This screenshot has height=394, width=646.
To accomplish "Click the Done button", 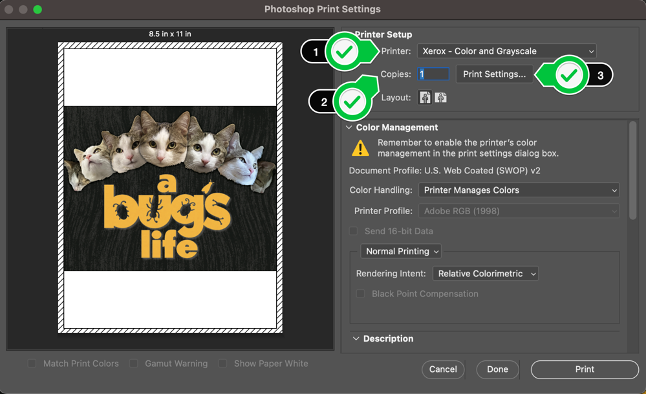I will [498, 369].
